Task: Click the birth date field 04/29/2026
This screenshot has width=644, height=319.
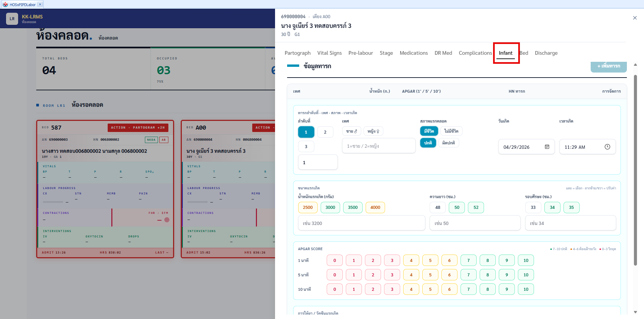Action: (x=526, y=147)
